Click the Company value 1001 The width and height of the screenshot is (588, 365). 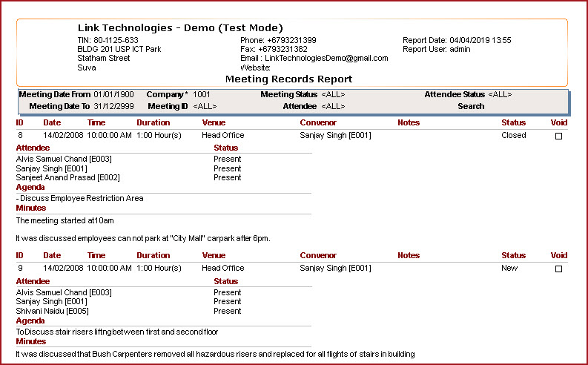(x=202, y=95)
